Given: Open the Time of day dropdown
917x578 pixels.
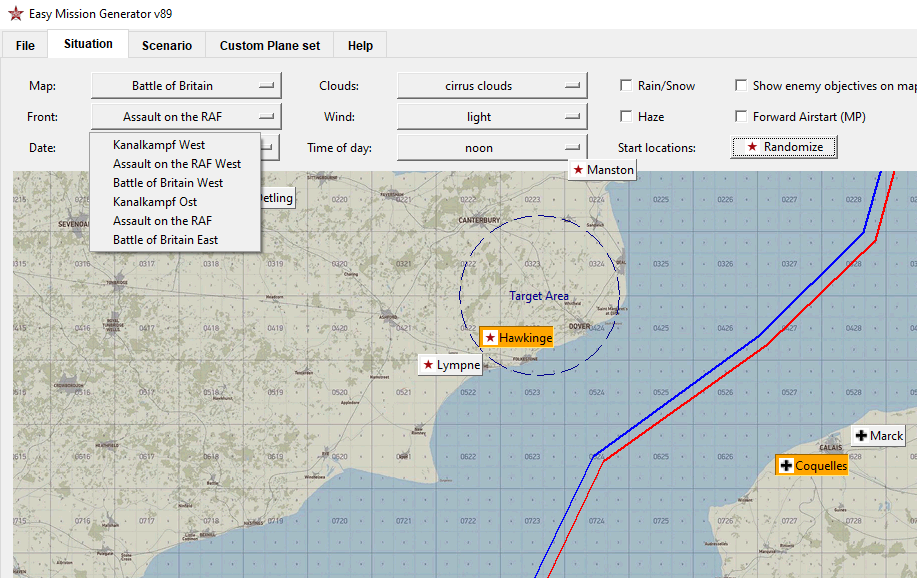Looking at the screenshot, I should coord(491,148).
